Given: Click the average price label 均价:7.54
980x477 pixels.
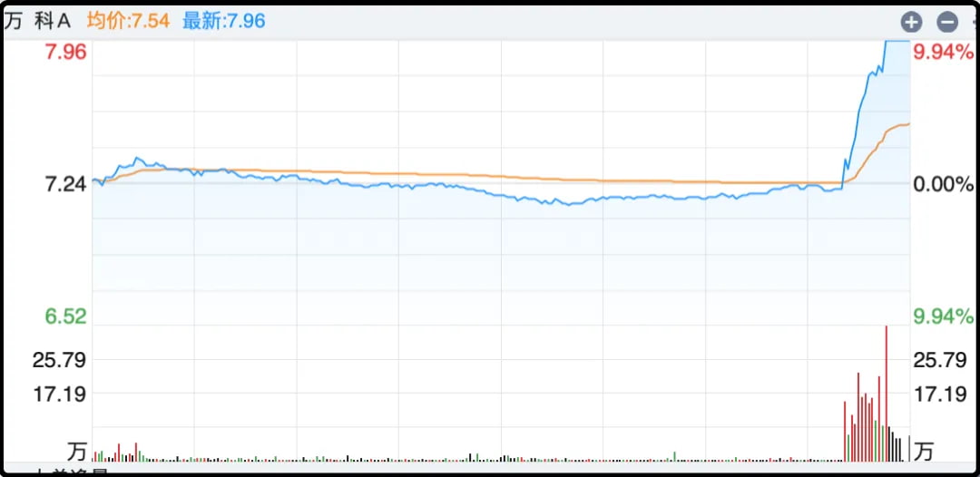Looking at the screenshot, I should pyautogui.click(x=128, y=21).
